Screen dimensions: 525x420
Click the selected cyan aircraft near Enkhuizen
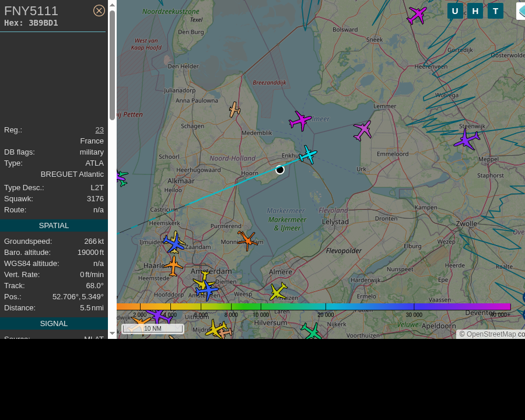click(x=308, y=155)
